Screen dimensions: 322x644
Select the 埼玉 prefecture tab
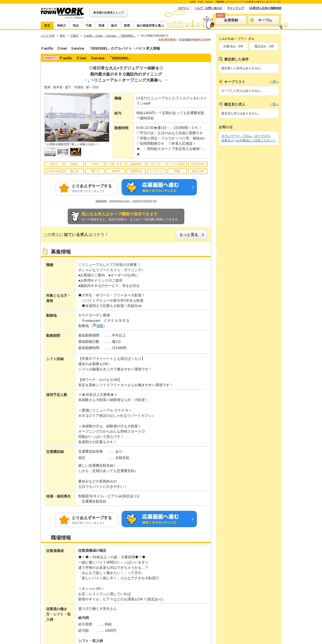click(x=76, y=26)
